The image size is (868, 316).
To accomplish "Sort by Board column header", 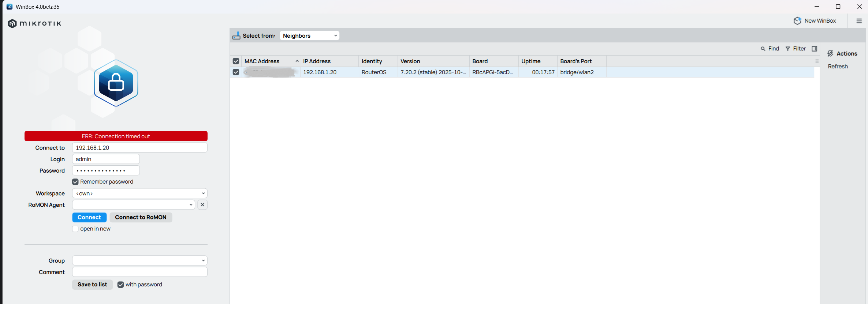I will (494, 61).
